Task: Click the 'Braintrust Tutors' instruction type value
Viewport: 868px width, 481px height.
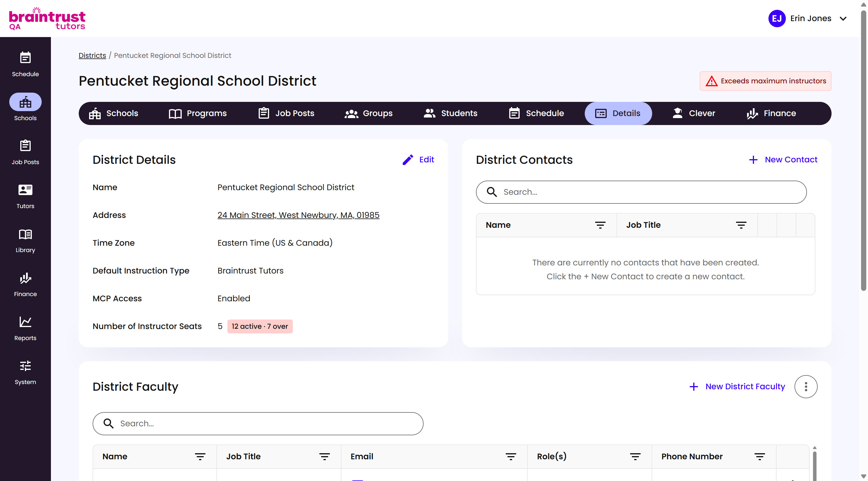Action: coord(250,271)
